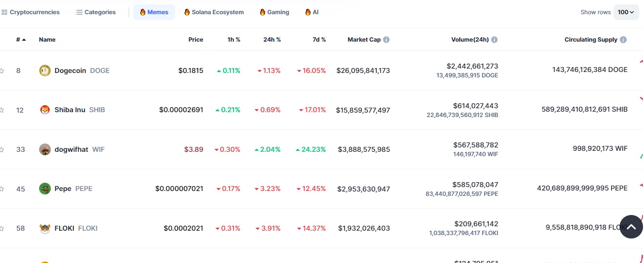Viewport: 644px width, 263px height.
Task: Star Shiba Inu to add to watchlist
Action: click(x=1, y=110)
